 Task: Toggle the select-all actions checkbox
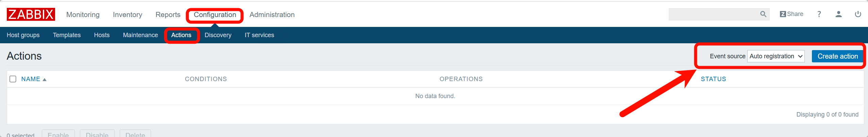tap(13, 79)
